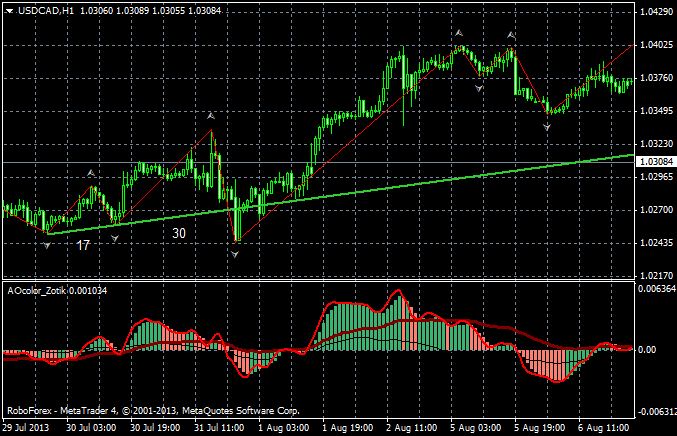Click the 31 Jul 11:00 time label
Screen dimensions: 677x436
[x=219, y=428]
